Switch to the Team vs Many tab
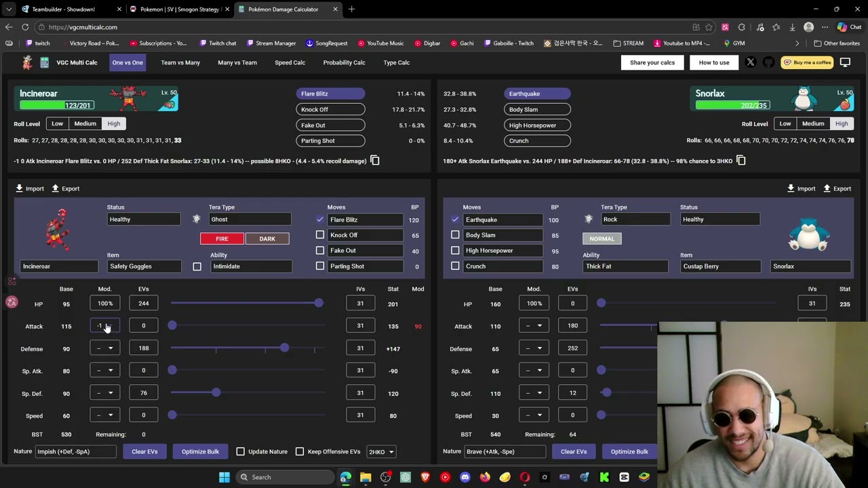The height and width of the screenshot is (488, 868). tap(180, 62)
